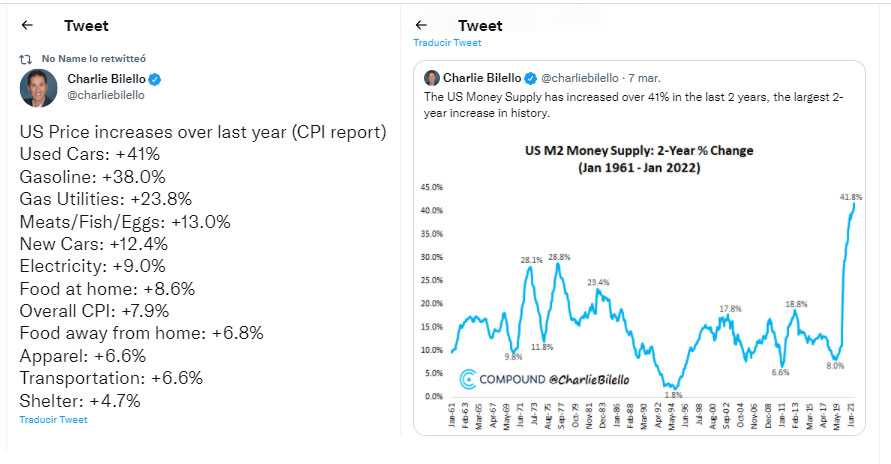Click the small avatar in the quoted tweet

432,77
